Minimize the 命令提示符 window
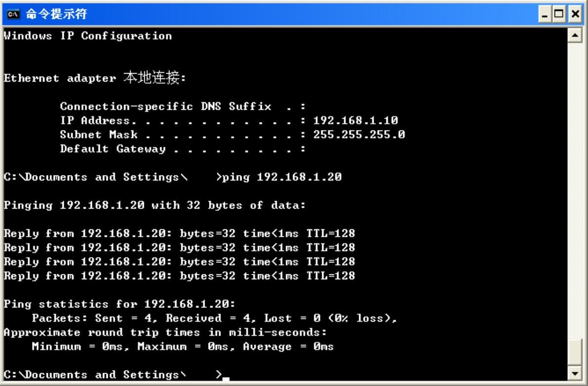588x386 pixels. click(545, 14)
